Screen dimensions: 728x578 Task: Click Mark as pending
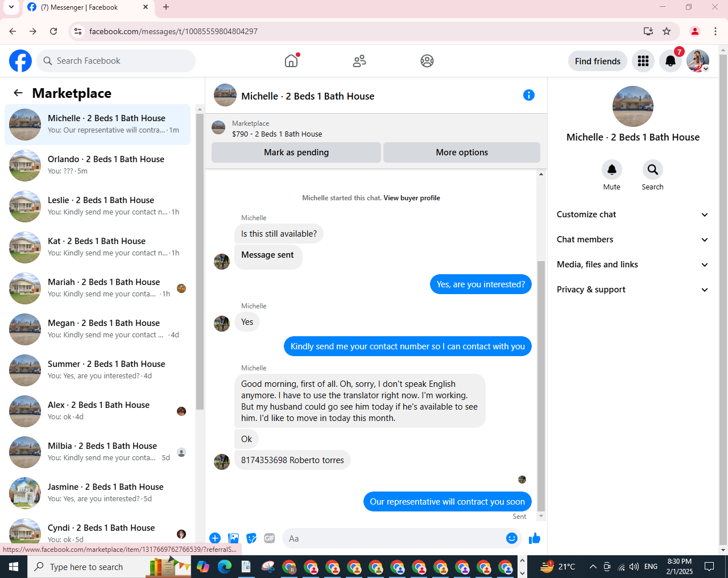click(x=296, y=152)
